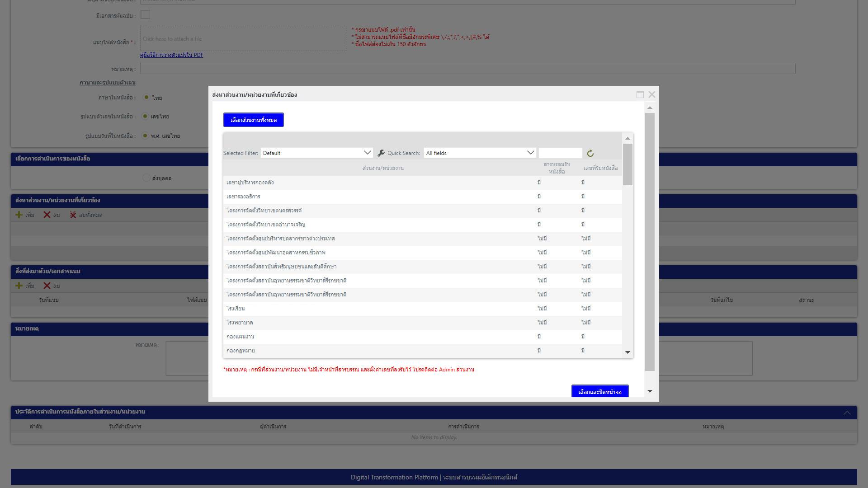
Task: Open the Selected Filter Default dropdown
Action: coord(316,153)
